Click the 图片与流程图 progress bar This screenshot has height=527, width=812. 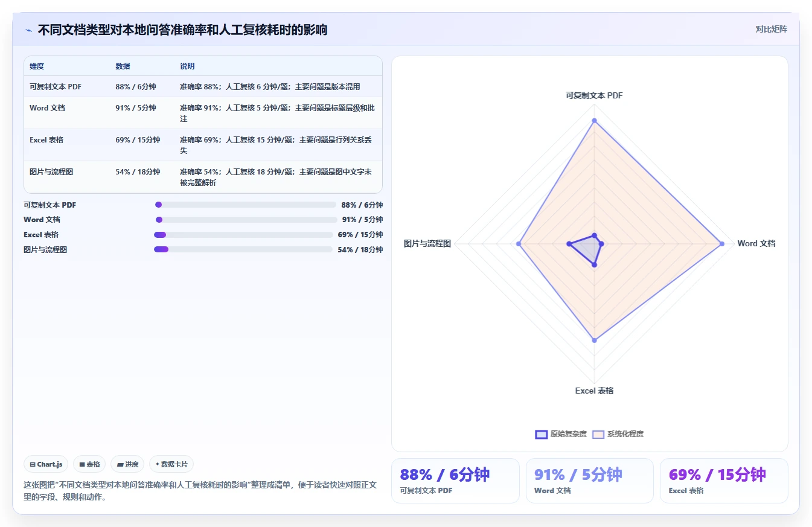243,249
